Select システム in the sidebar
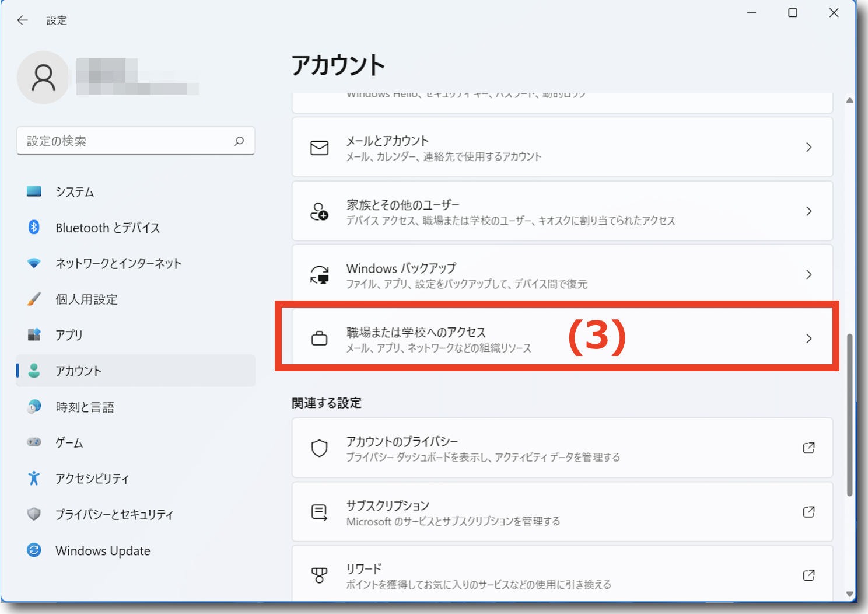868x614 pixels. pos(75,192)
